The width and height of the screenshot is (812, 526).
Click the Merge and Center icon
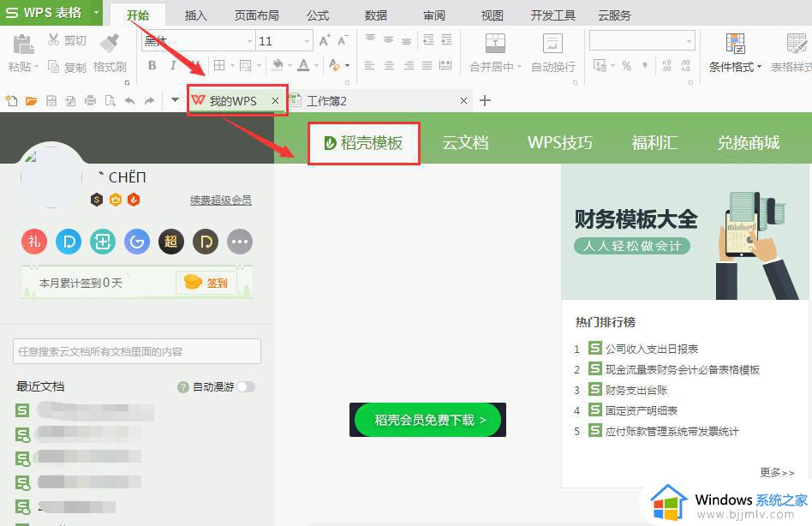pos(496,43)
